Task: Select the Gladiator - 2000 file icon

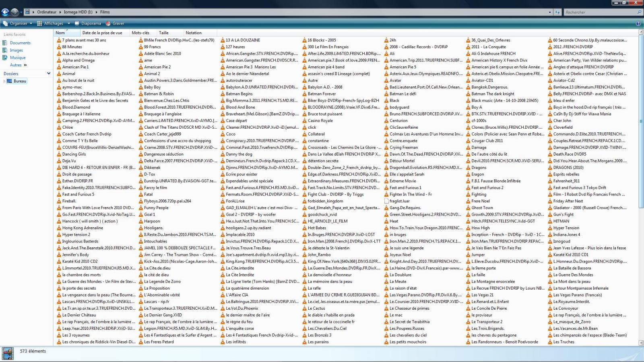Action: [x=550, y=208]
